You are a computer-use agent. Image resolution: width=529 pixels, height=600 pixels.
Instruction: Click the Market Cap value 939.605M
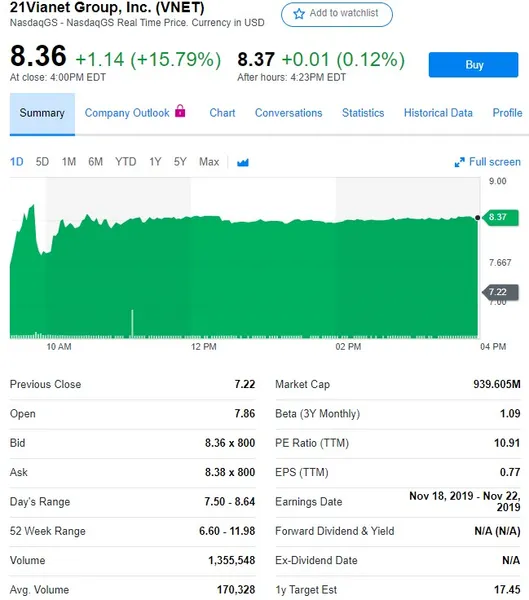click(496, 384)
